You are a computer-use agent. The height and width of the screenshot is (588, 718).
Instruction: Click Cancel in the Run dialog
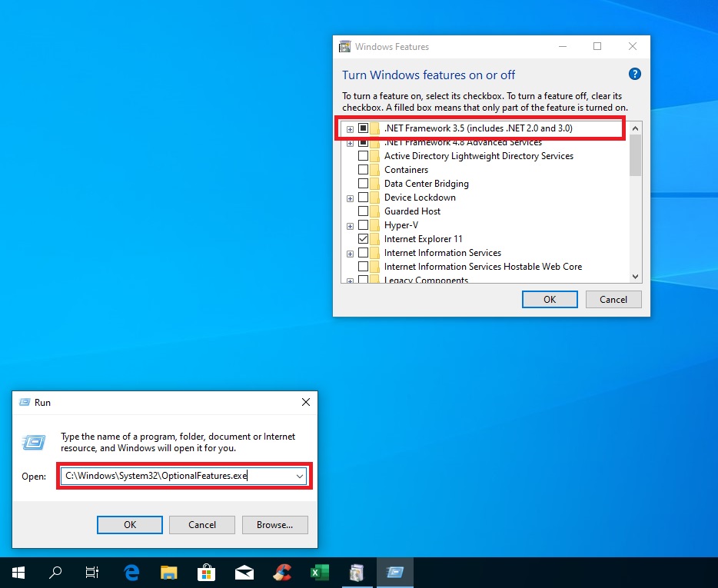[202, 525]
